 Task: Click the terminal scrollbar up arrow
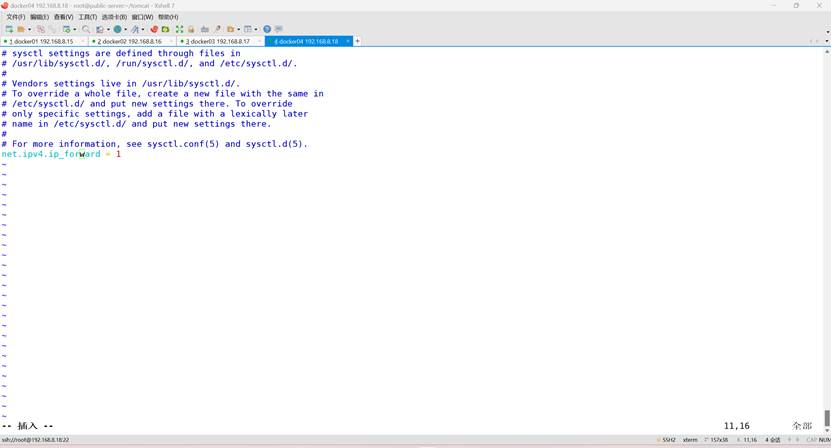pyautogui.click(x=827, y=52)
